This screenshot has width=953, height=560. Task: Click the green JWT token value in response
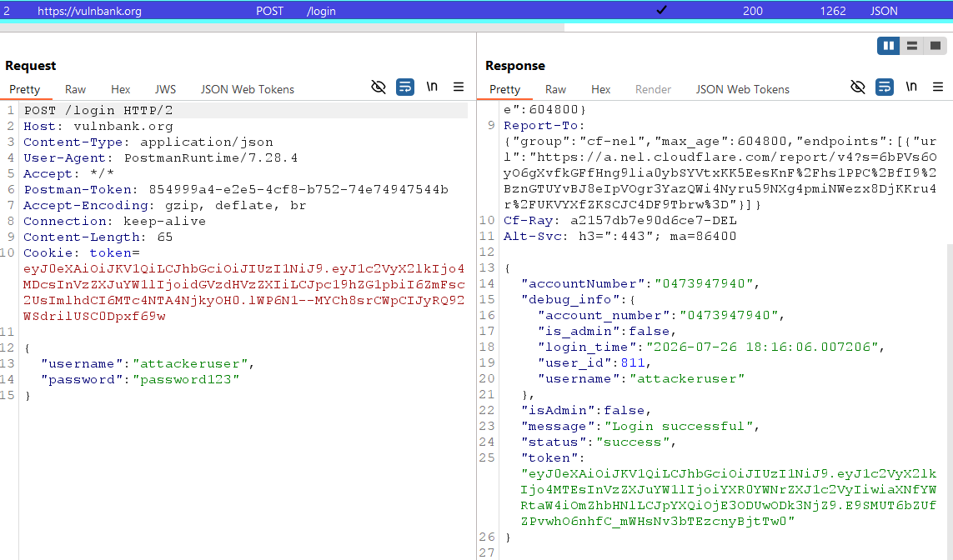(729, 497)
